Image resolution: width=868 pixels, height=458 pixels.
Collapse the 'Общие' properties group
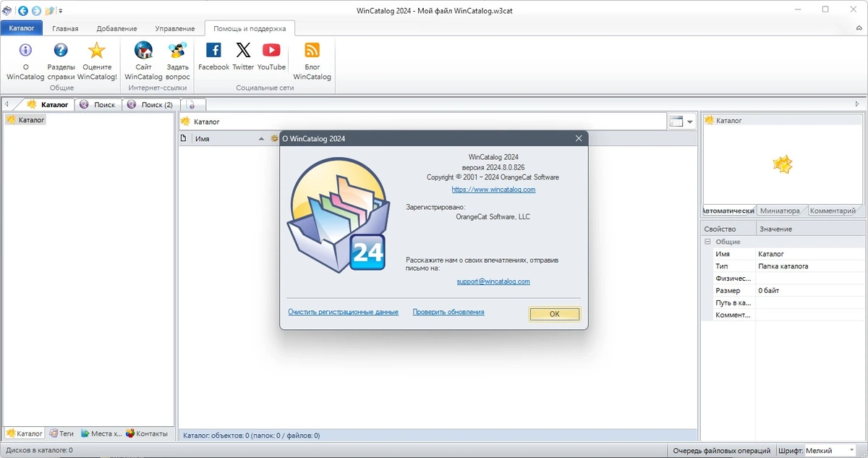pyautogui.click(x=707, y=242)
